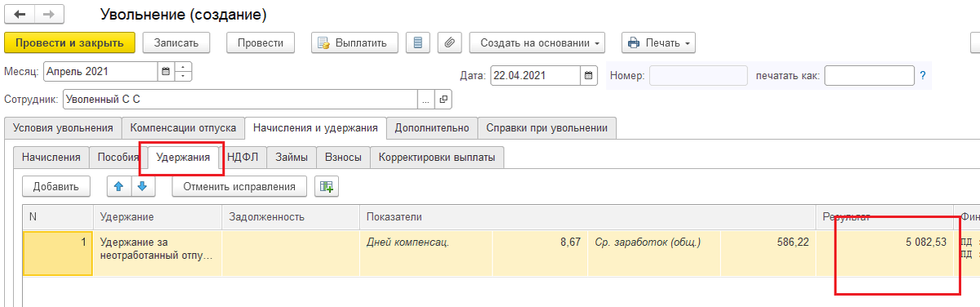Switch to the НДФЛ tab
The height and width of the screenshot is (307, 980).
[243, 158]
